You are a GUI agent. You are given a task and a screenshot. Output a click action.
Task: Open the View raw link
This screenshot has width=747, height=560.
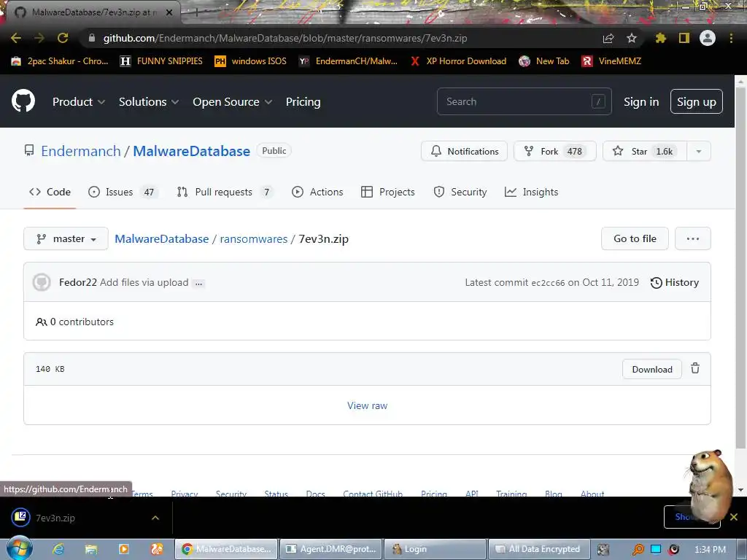pos(368,405)
